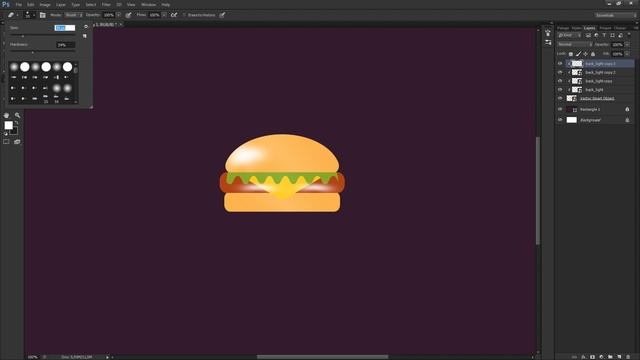This screenshot has height=360, width=640.
Task: Click the canvas horizontal scrollbar
Action: (322, 357)
